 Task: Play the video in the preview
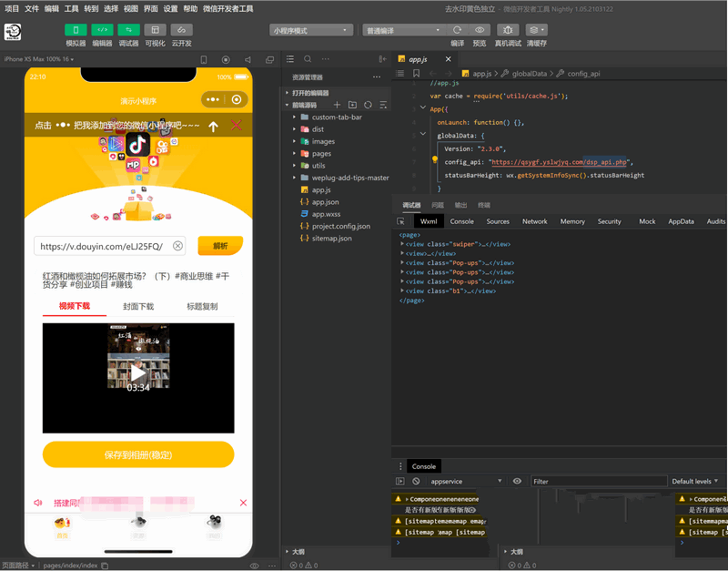138,372
